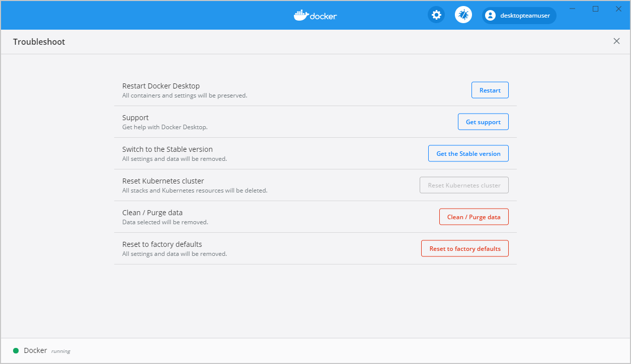Close the Docker Desktop window
This screenshot has height=364, width=631.
(618, 9)
